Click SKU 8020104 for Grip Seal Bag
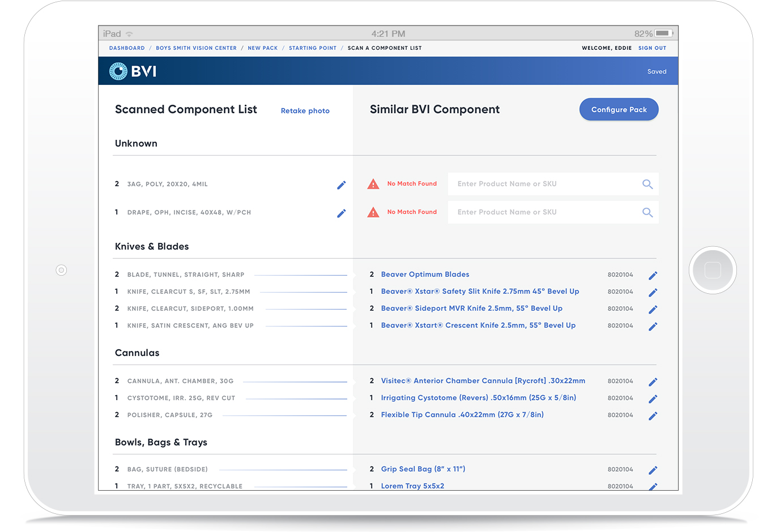Image resolution: width=776 pixels, height=532 pixels. [620, 470]
